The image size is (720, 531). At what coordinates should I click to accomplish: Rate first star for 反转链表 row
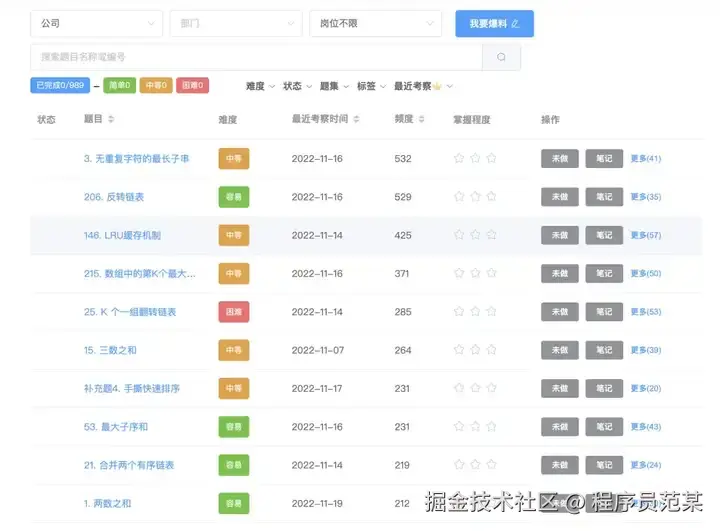click(459, 197)
